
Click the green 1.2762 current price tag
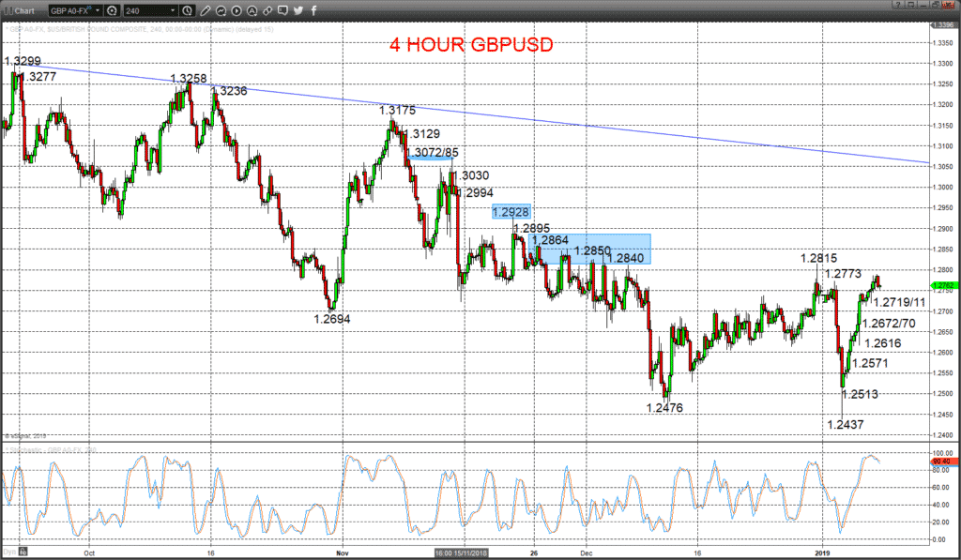click(x=943, y=285)
